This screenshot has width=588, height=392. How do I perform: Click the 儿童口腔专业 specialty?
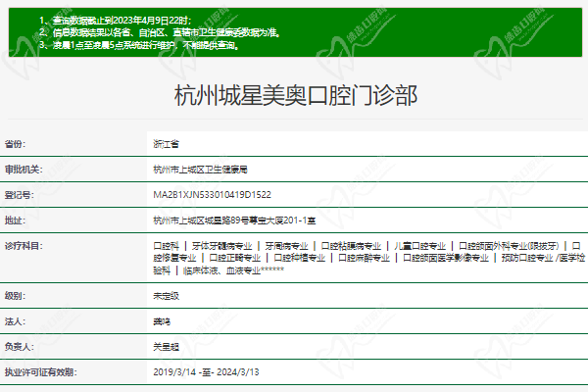coord(419,246)
